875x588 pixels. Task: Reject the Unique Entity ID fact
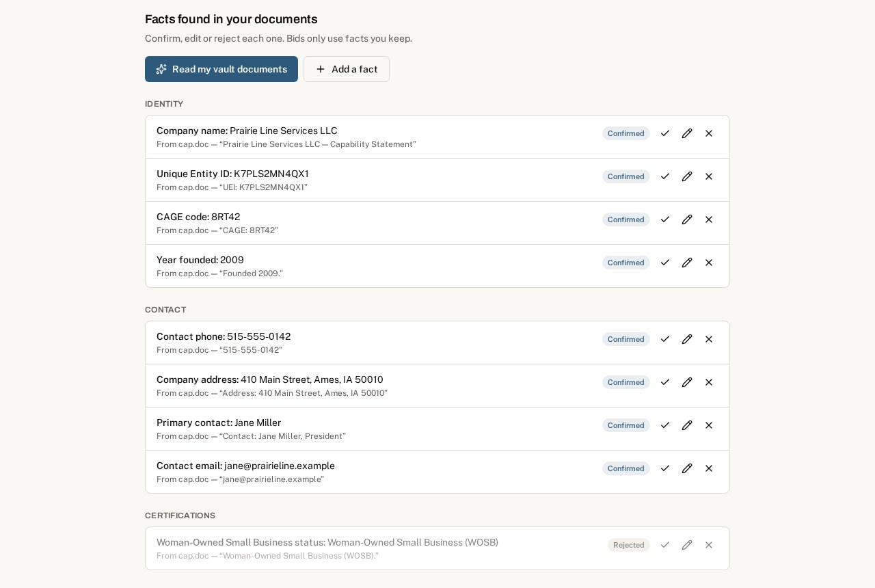pyautogui.click(x=709, y=176)
